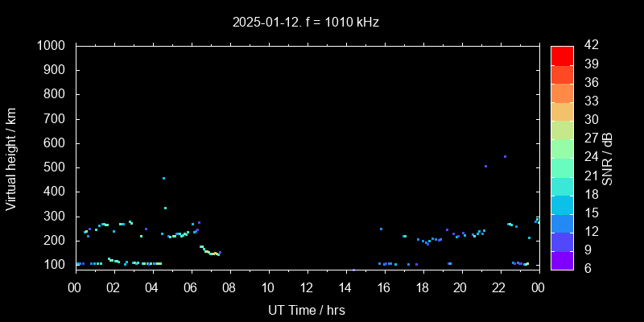
Task: Click the '06' tick on the time axis
Action: tap(191, 288)
